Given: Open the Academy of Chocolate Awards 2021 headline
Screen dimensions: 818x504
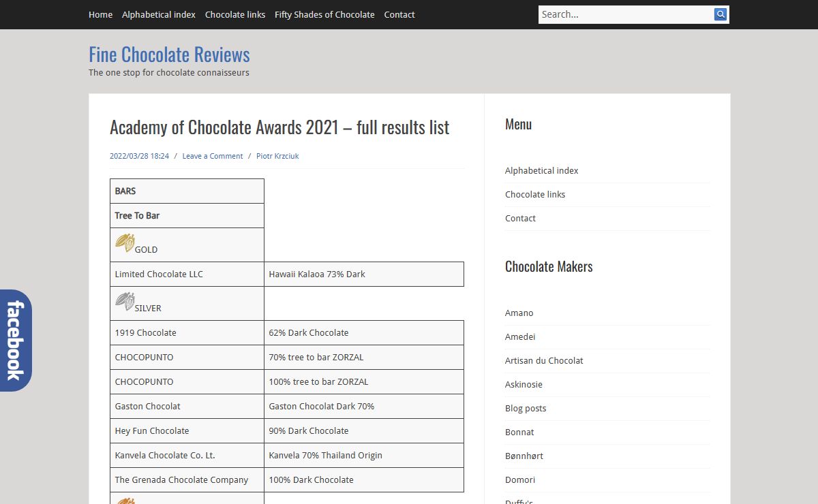Looking at the screenshot, I should click(279, 127).
